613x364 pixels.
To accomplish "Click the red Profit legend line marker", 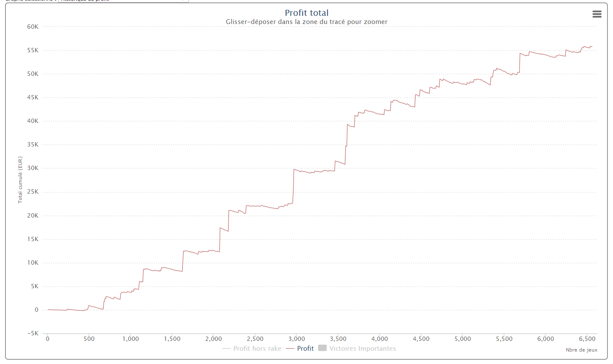I will pyautogui.click(x=290, y=349).
